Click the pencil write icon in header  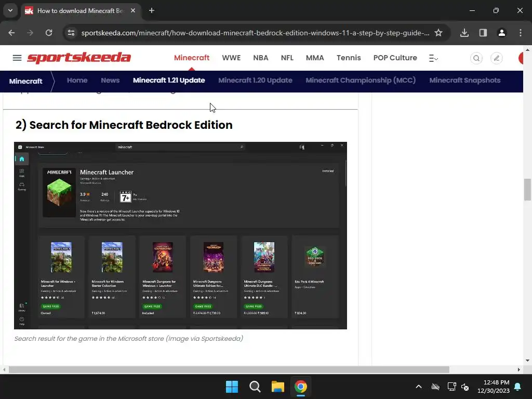496,58
